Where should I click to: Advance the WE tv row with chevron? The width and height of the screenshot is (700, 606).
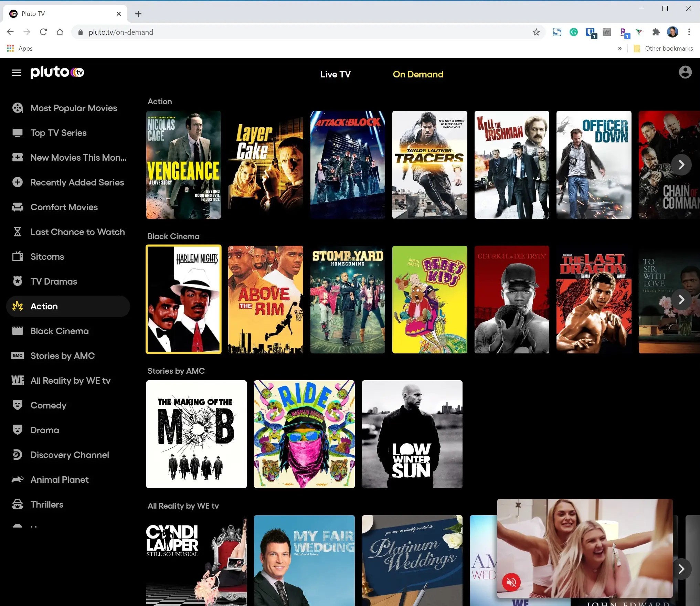pos(681,569)
